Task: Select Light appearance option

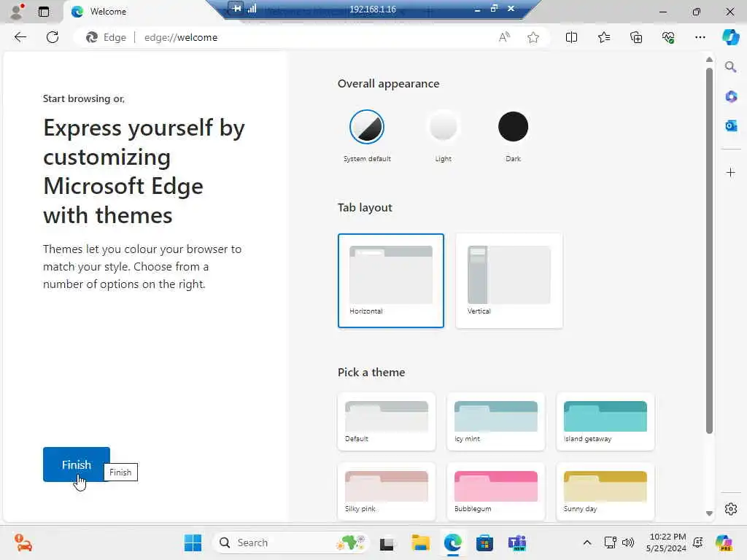Action: coord(443,127)
